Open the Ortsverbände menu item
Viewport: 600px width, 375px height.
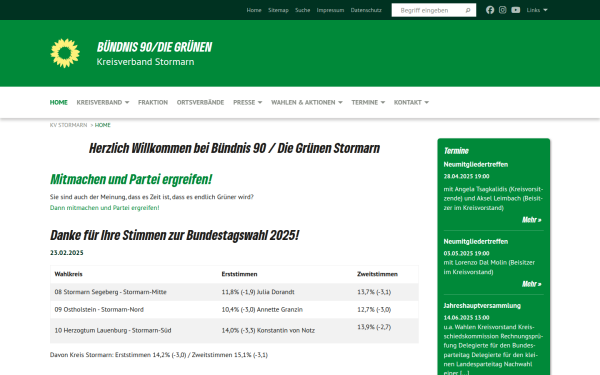tap(200, 103)
